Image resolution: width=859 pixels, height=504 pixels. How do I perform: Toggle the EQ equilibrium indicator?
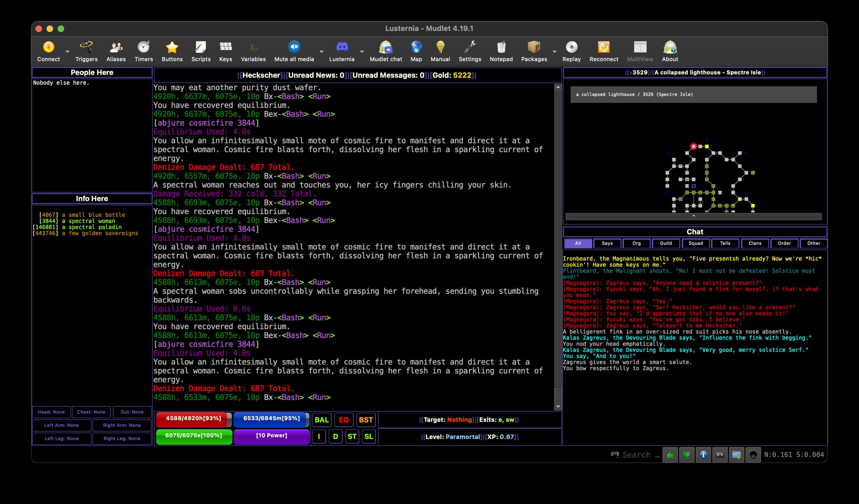coord(344,420)
